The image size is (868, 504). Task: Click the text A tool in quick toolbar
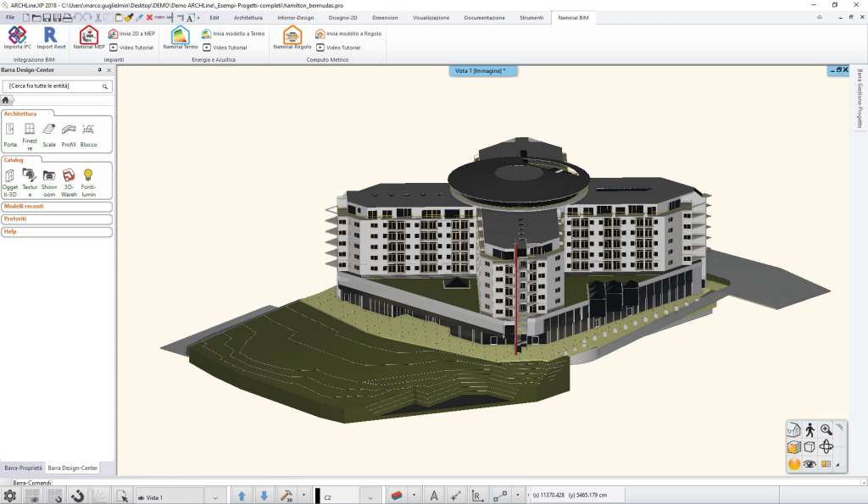click(190, 19)
